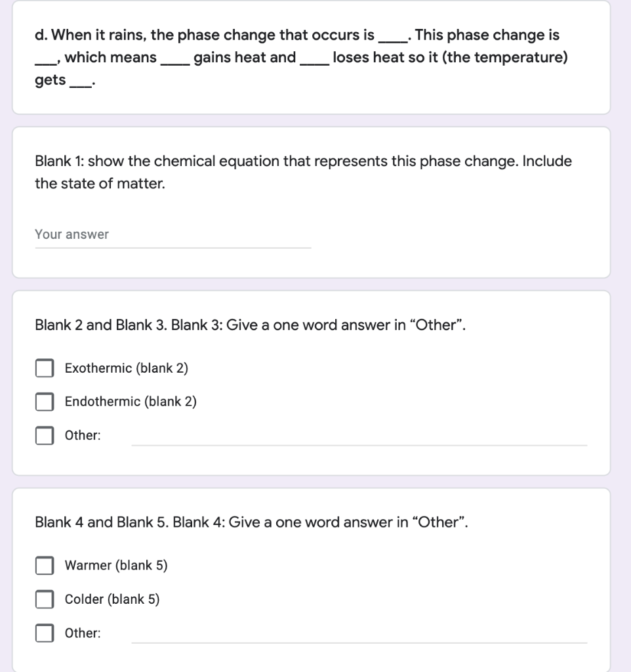Viewport: 631px width, 672px height.
Task: Click the Other text line for Blank 3
Action: [x=359, y=436]
